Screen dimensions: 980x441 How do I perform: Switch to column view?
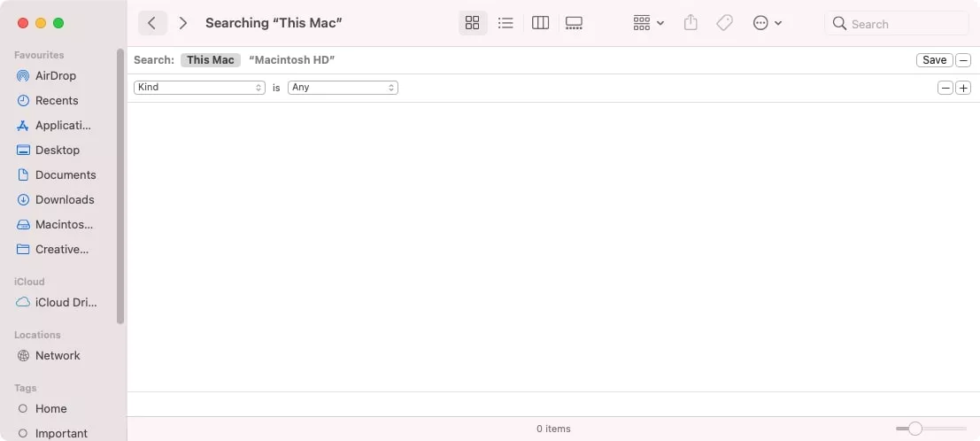pos(540,23)
